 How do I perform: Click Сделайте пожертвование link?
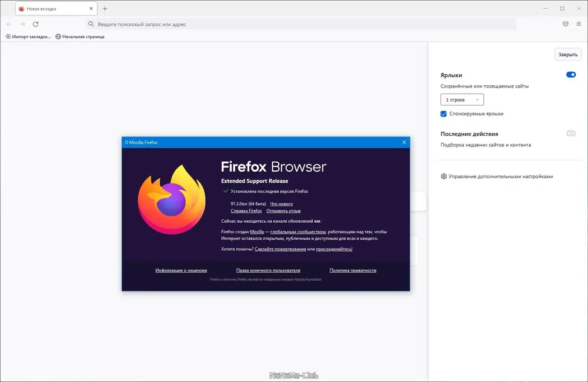click(x=280, y=249)
